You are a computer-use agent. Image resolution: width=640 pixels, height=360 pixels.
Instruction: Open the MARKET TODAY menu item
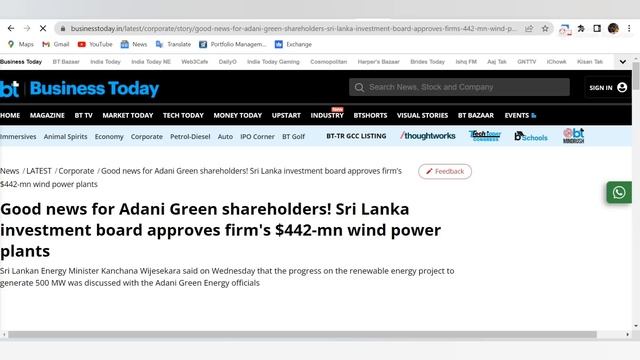click(x=128, y=116)
